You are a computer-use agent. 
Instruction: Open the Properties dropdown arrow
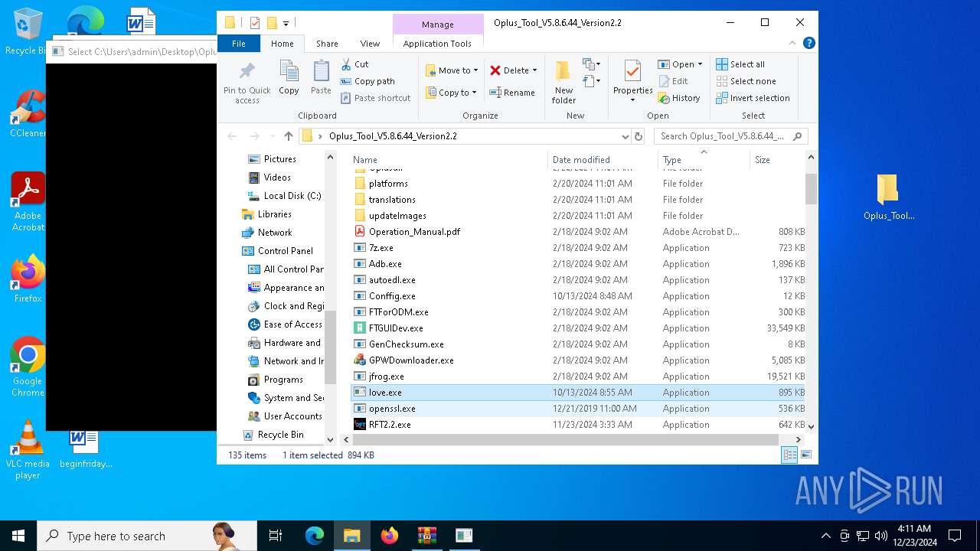(632, 100)
